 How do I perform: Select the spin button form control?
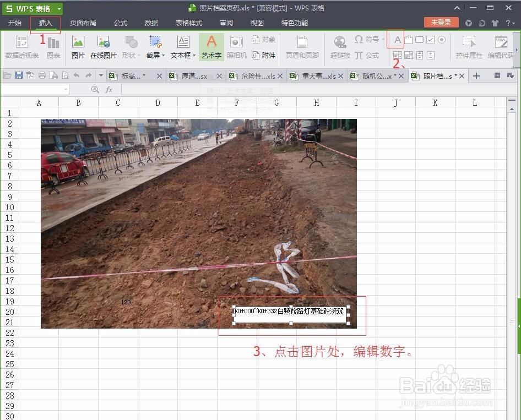click(420, 55)
